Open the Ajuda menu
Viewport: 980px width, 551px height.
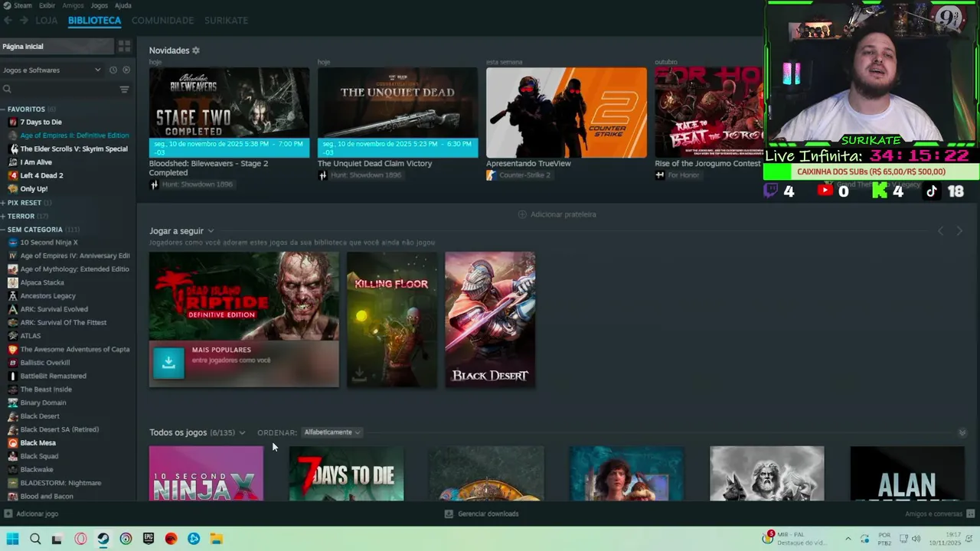123,5
